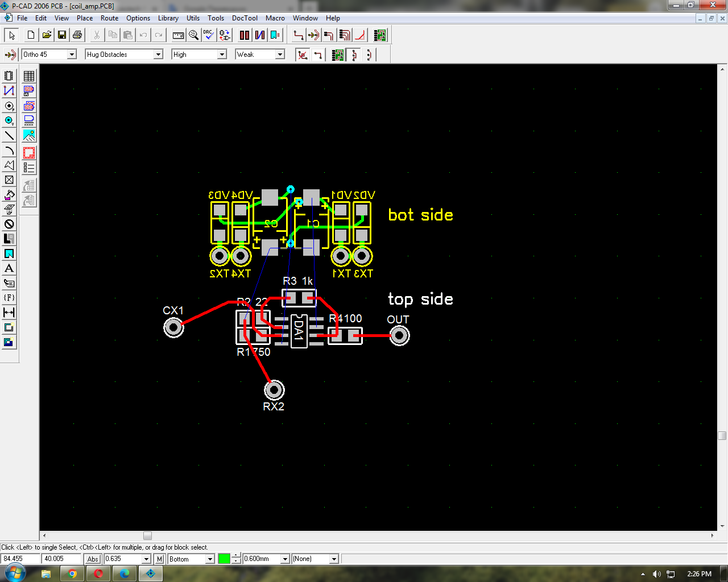Select the Place Arc tool
Image resolution: width=728 pixels, height=582 pixels.
pos(9,150)
